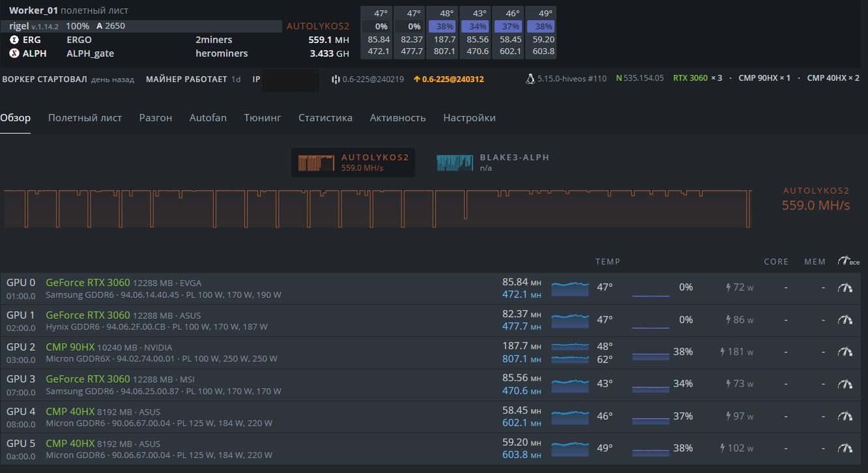Switch to the Autofan tab
Screen dimensions: 868x473
click(x=208, y=118)
